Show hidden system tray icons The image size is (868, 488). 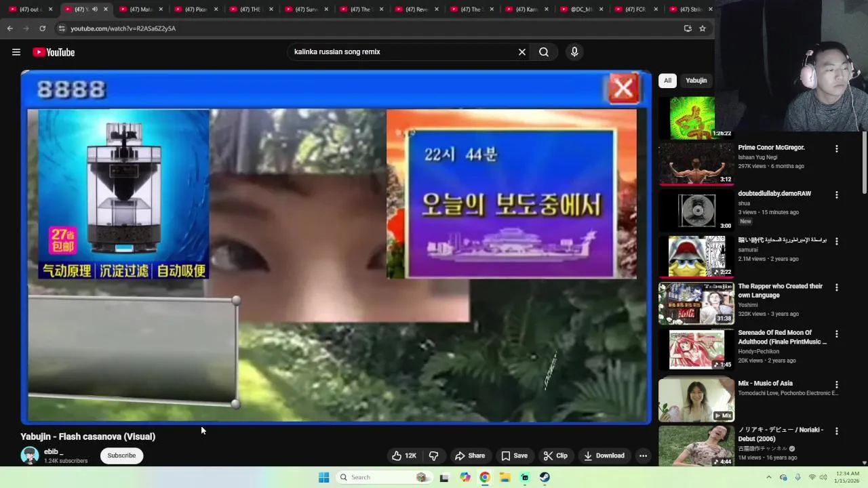click(x=769, y=477)
